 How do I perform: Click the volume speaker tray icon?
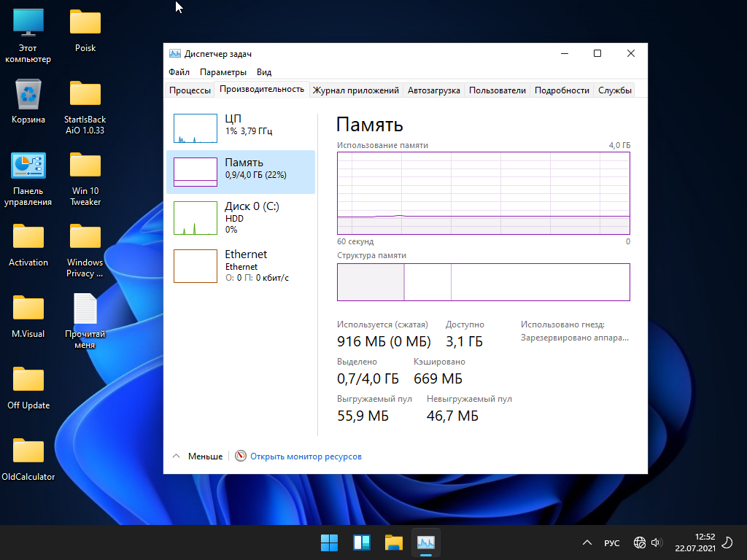coord(656,542)
